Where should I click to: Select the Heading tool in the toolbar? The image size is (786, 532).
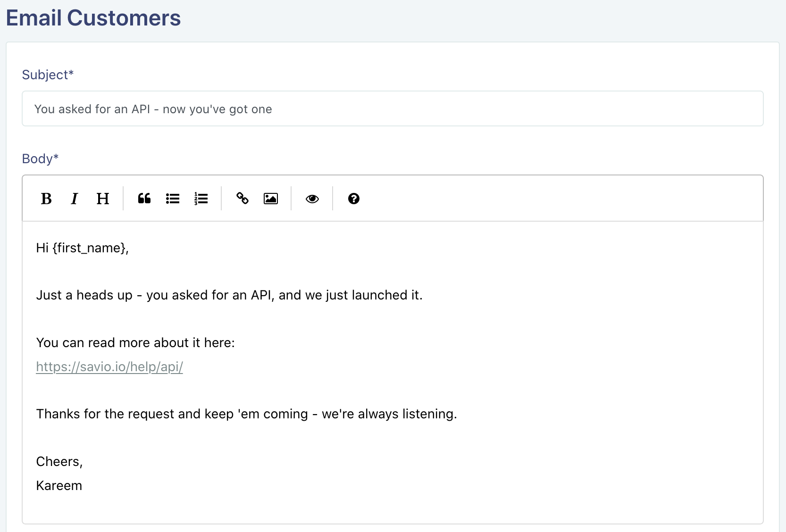click(103, 199)
